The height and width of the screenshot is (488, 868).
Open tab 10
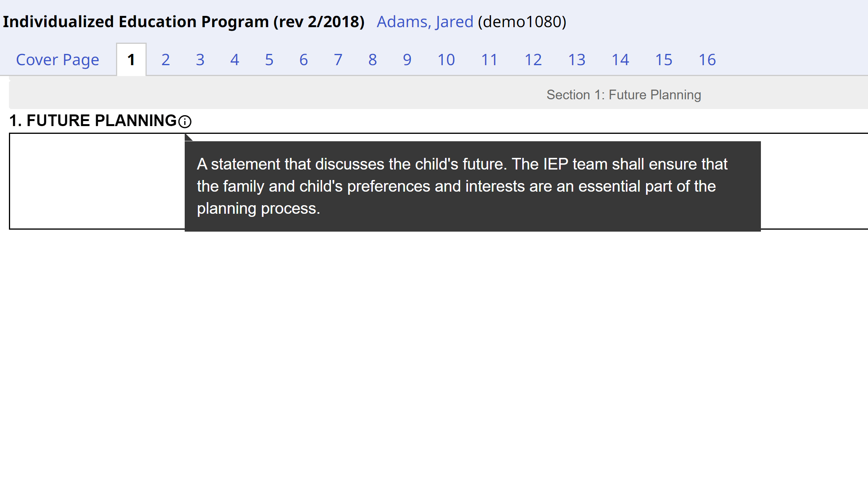coord(446,60)
